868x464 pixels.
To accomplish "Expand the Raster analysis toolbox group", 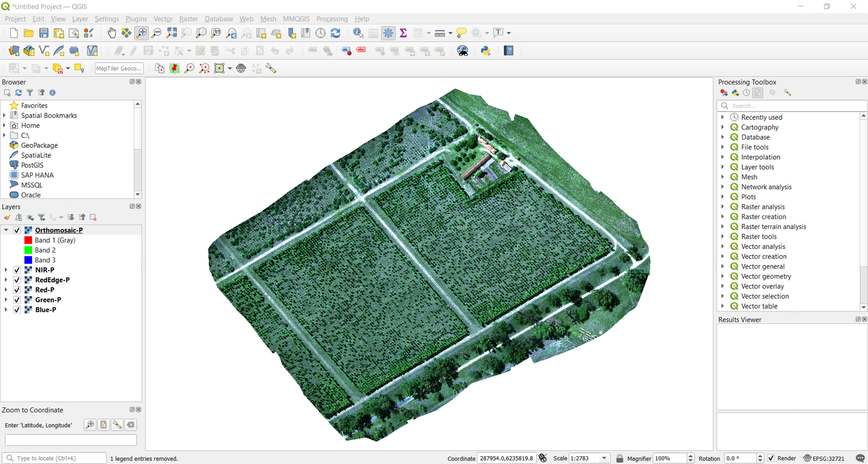I will 723,207.
